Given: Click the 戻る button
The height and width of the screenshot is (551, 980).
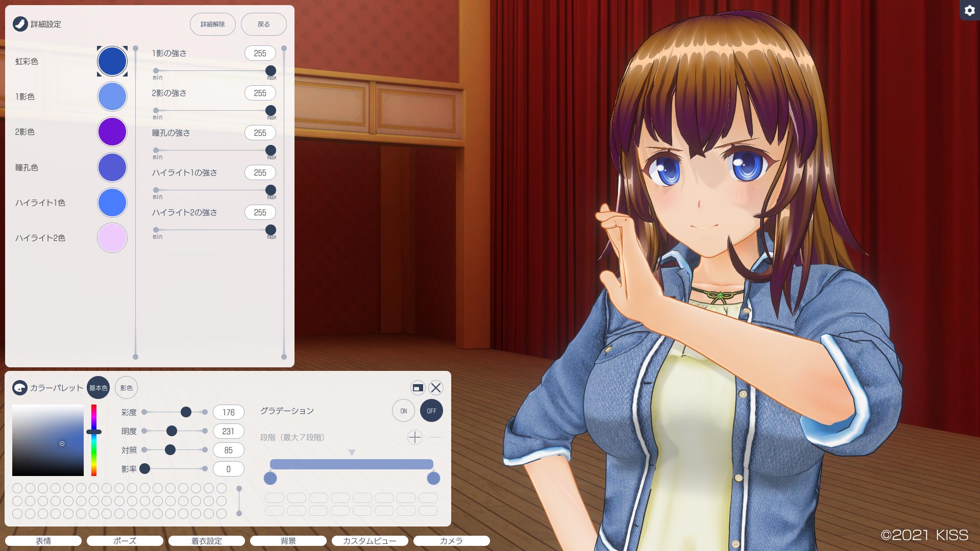Looking at the screenshot, I should pos(264,24).
